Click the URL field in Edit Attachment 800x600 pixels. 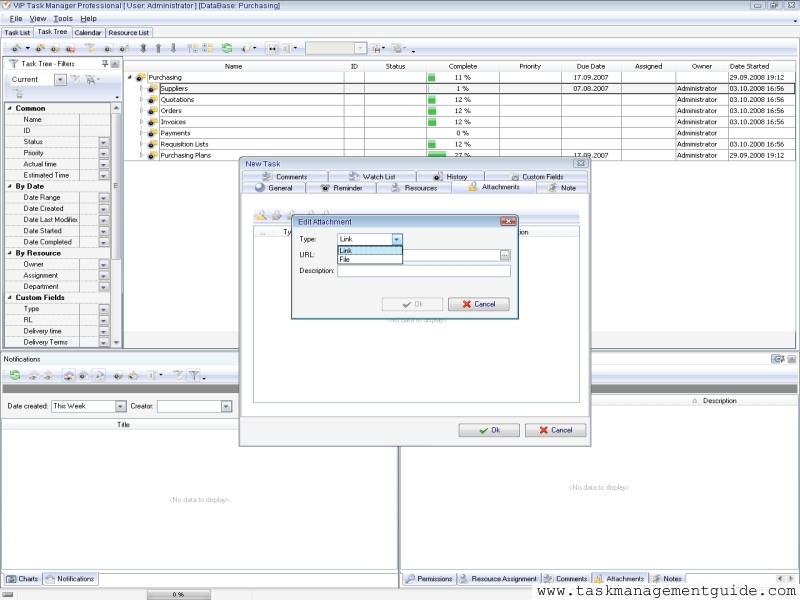pyautogui.click(x=451, y=255)
